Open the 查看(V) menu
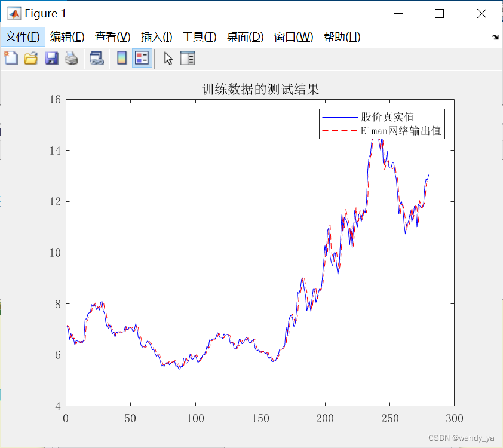Screen dimensions: 503x448 point(112,37)
